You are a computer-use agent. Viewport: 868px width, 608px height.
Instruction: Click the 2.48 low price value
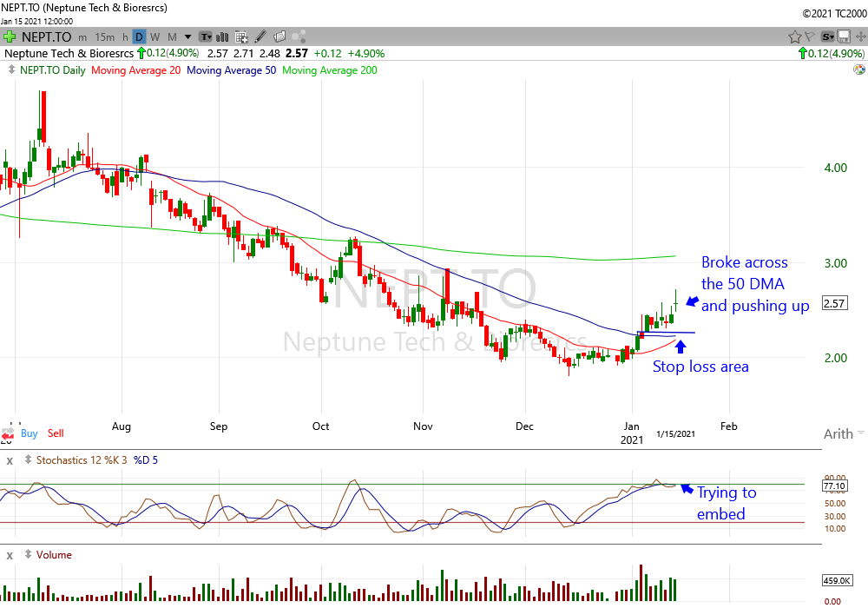[x=270, y=54]
